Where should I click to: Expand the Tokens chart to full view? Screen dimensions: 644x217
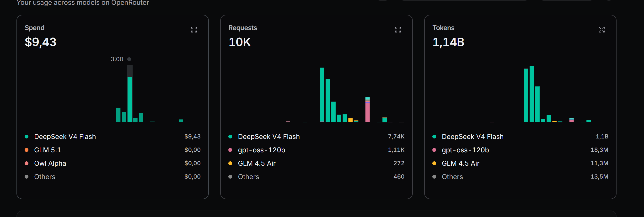tap(601, 30)
